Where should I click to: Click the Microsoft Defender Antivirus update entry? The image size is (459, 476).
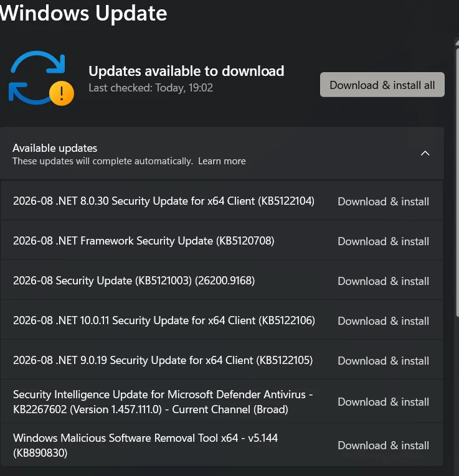coord(163,401)
